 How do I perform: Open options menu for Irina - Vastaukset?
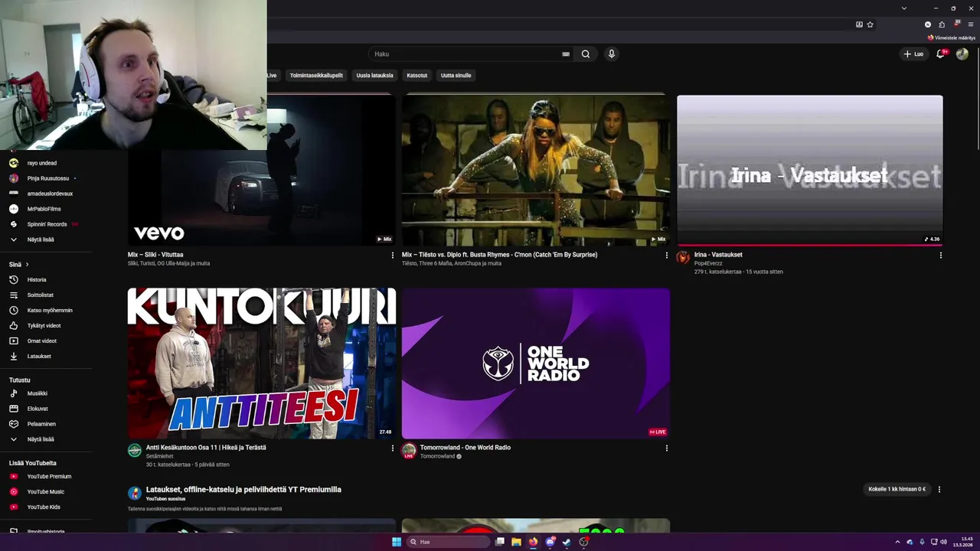[x=940, y=256]
